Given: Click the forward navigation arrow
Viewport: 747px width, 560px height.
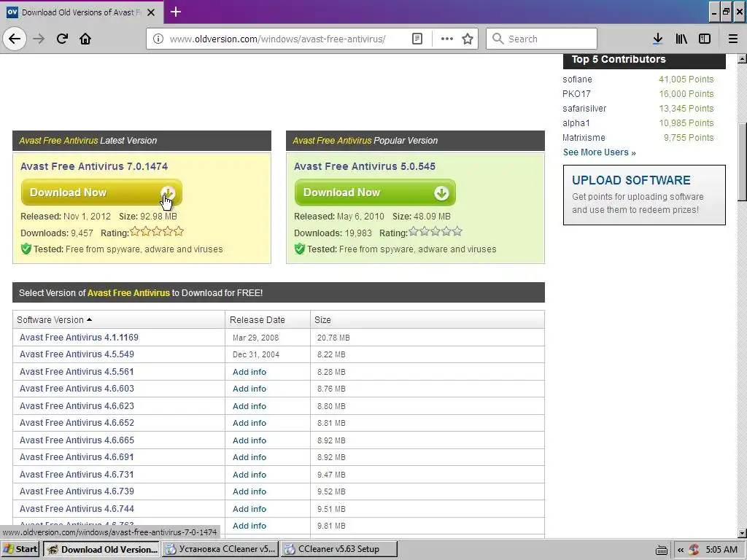Looking at the screenshot, I should [39, 39].
